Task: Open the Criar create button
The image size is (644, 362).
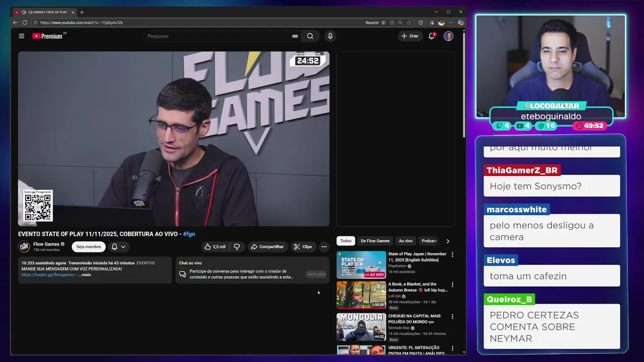Action: click(410, 36)
